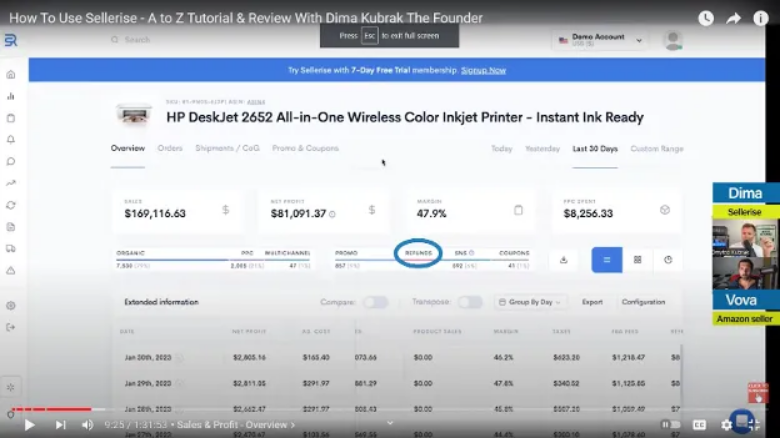Open the warning triangle sidebar icon
The width and height of the screenshot is (780, 438).
tap(11, 270)
